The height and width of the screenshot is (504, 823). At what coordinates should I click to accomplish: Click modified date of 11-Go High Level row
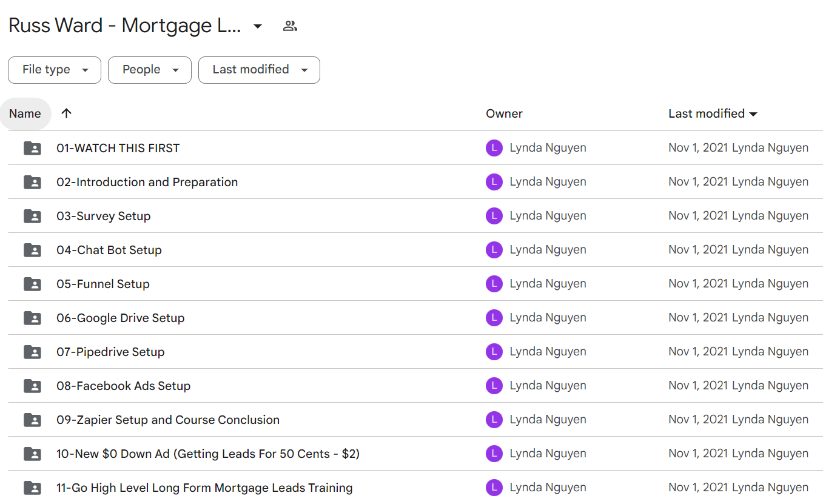(x=738, y=488)
